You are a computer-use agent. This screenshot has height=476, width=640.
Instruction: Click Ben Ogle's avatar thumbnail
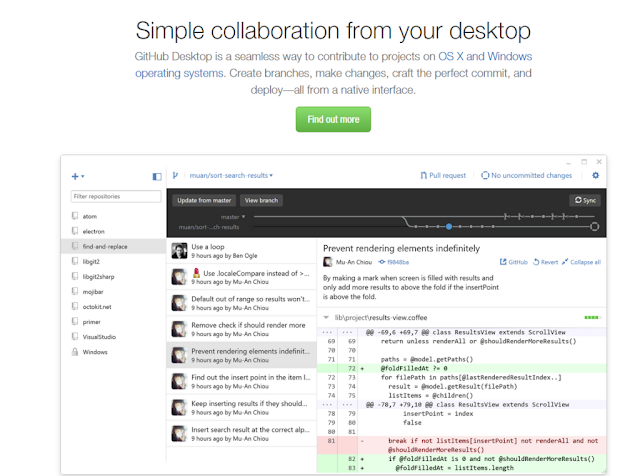click(179, 251)
